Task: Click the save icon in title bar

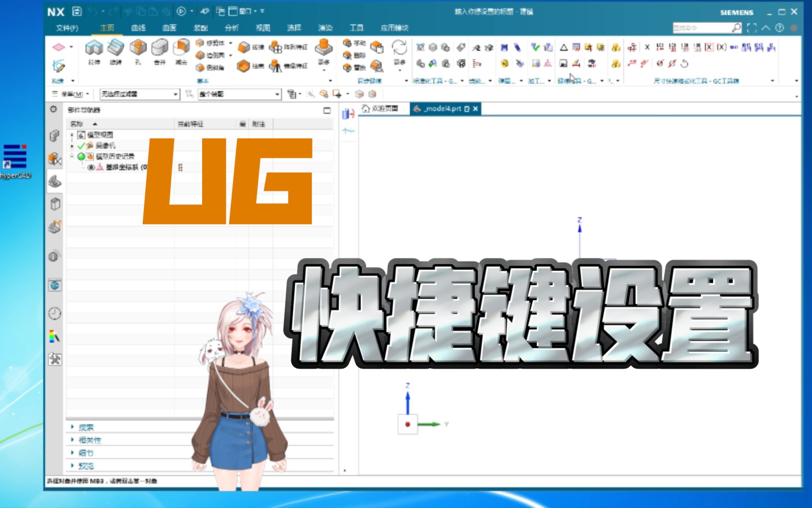Action: coord(77,11)
